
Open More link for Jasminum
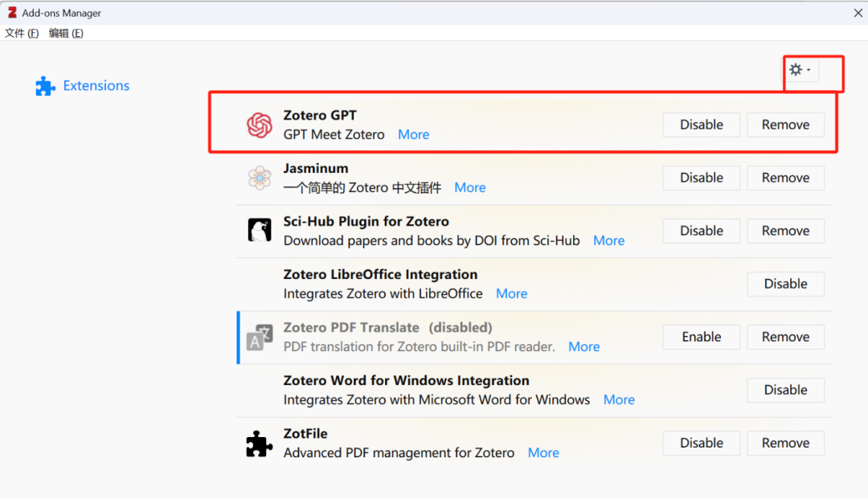point(470,187)
